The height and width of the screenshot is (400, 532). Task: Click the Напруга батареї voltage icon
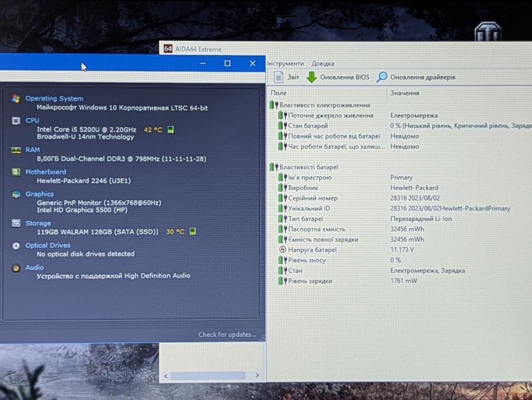pos(283,250)
